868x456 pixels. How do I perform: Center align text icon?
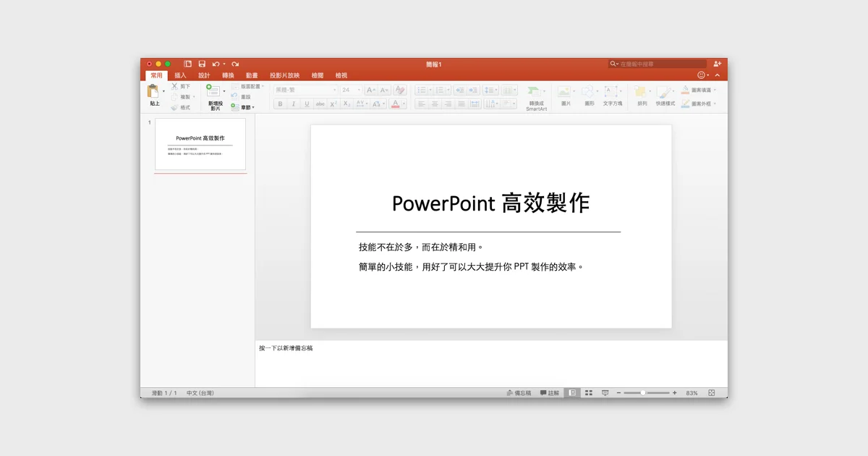click(435, 104)
